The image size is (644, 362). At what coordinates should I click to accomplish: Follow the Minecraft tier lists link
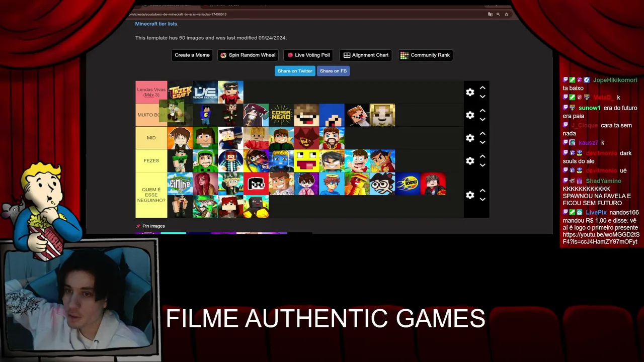156,24
